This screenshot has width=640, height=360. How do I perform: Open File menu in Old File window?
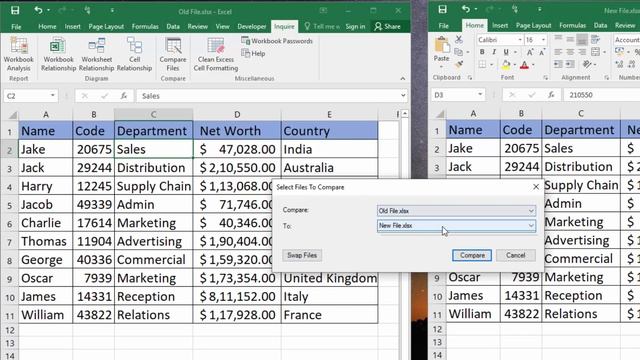tap(16, 27)
